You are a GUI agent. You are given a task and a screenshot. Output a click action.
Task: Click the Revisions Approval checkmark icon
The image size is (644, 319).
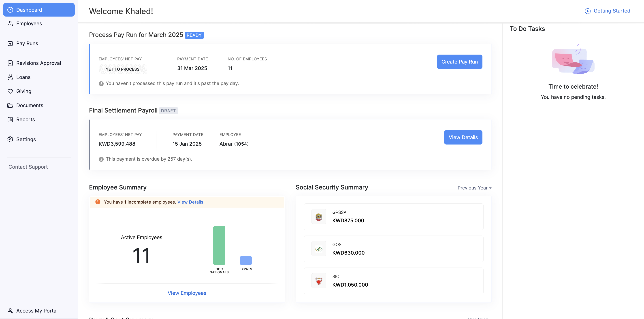(x=10, y=63)
